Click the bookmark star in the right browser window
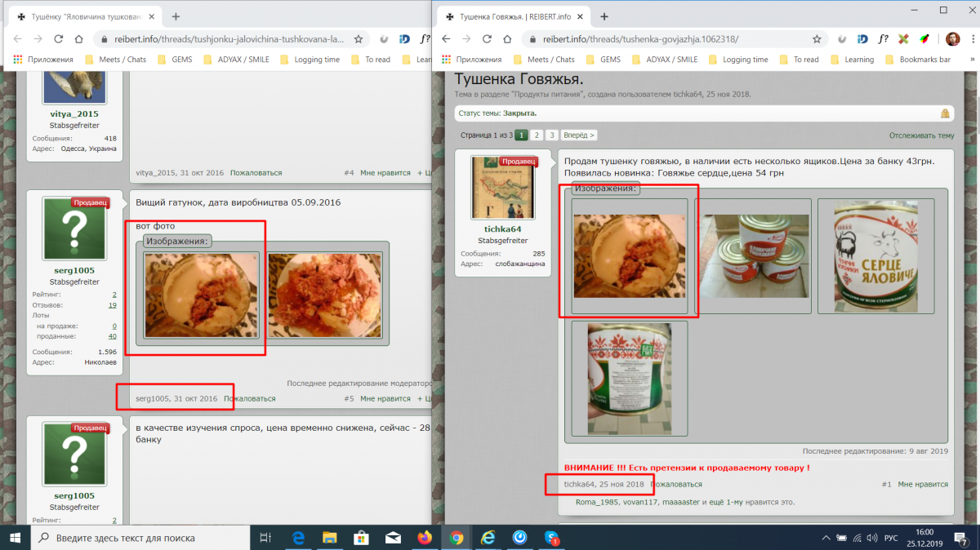Image resolution: width=980 pixels, height=550 pixels. (817, 38)
